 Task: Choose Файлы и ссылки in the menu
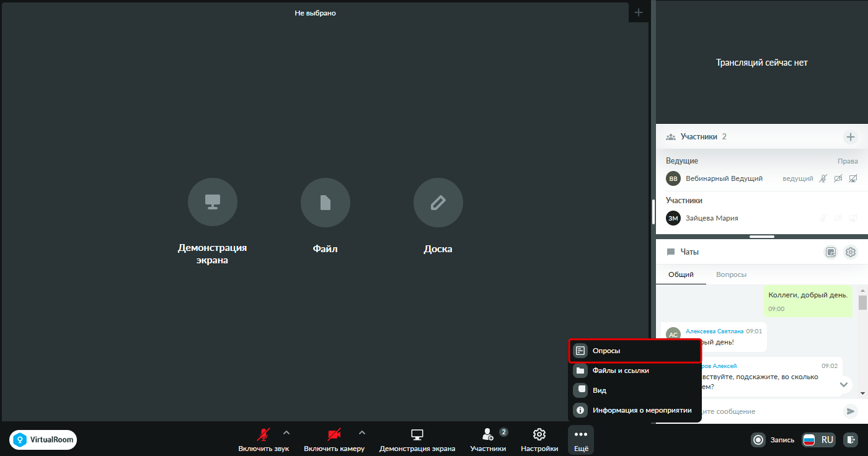[x=635, y=370]
